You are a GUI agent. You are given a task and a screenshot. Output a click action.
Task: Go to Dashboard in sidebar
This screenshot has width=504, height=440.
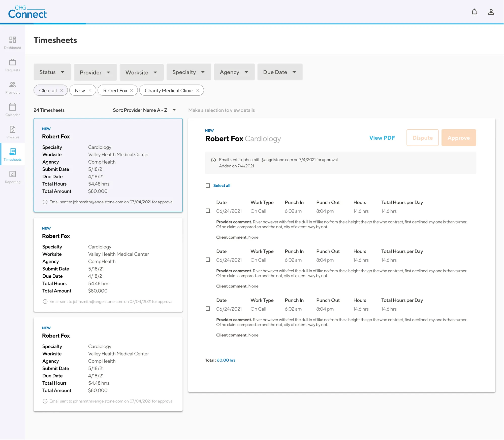click(x=13, y=43)
